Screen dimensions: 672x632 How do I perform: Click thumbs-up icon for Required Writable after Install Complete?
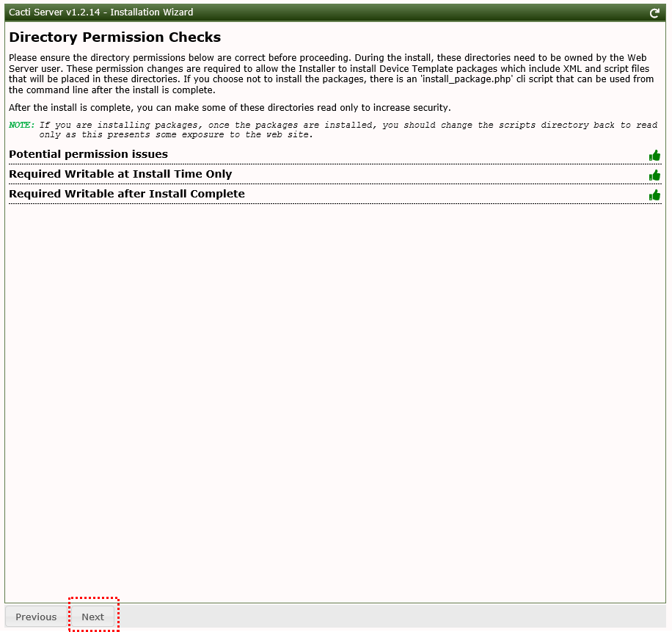point(654,195)
